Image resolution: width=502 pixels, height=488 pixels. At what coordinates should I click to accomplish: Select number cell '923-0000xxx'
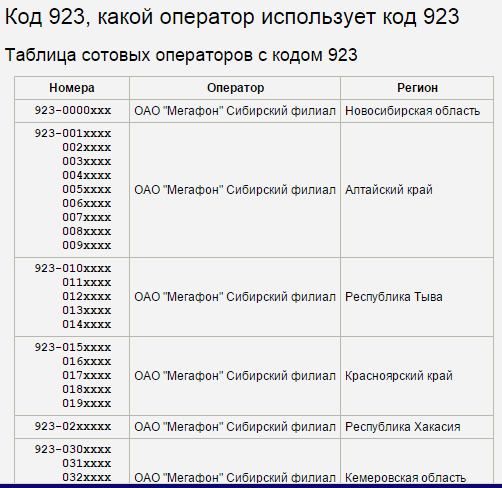[73, 110]
